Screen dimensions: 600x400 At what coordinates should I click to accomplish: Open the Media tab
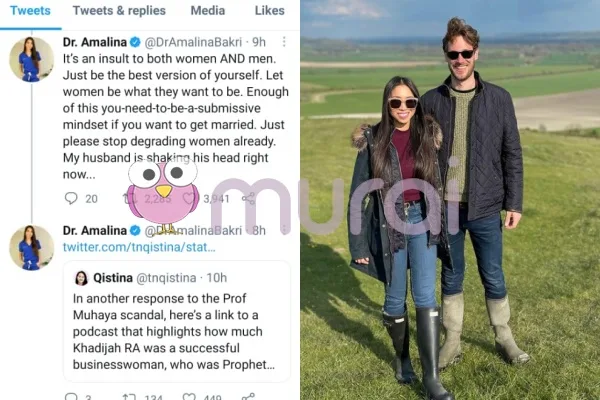[208, 11]
